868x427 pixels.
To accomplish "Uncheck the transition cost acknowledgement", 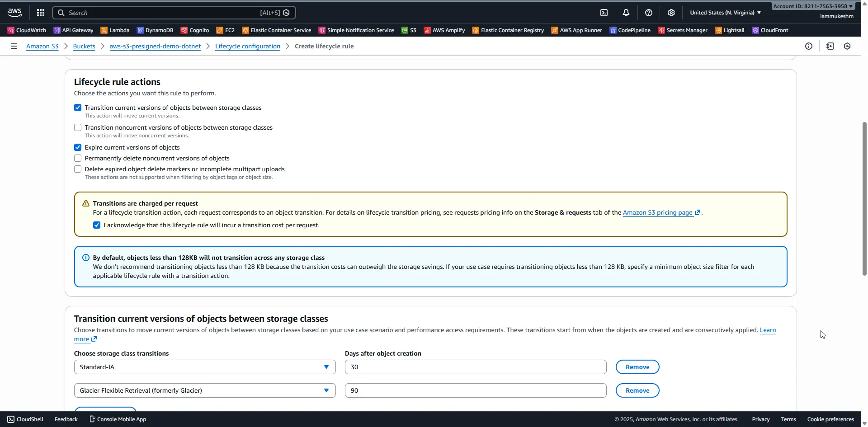I will pyautogui.click(x=96, y=225).
